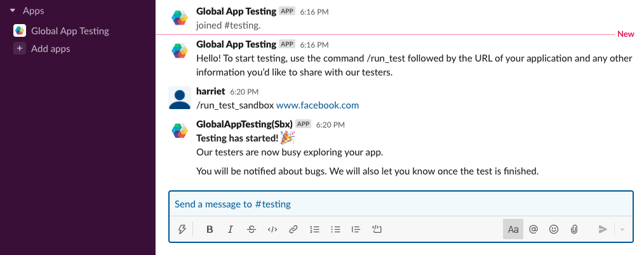Open Global App Testing in the sidebar
The width and height of the screenshot is (644, 255).
coord(70,30)
